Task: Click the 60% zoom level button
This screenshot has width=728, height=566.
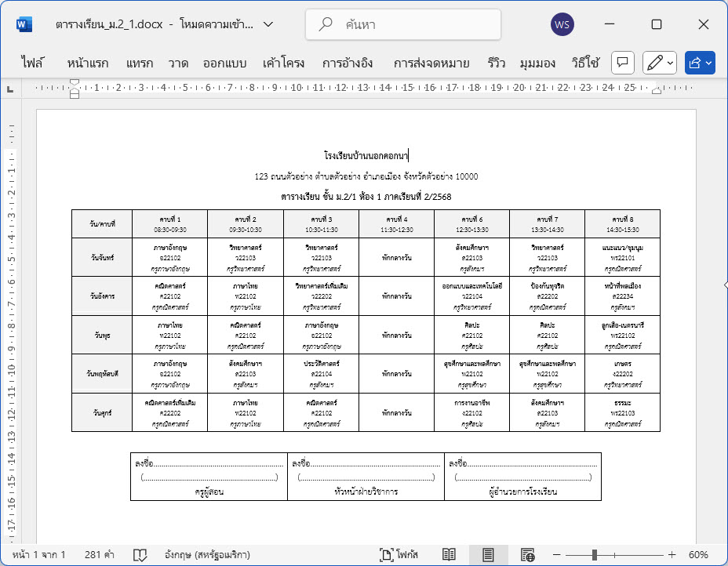Action: (x=699, y=554)
